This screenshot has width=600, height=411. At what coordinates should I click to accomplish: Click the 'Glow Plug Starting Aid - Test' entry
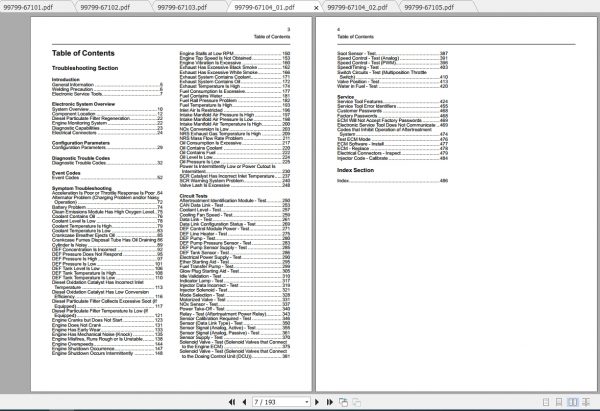tap(235, 271)
